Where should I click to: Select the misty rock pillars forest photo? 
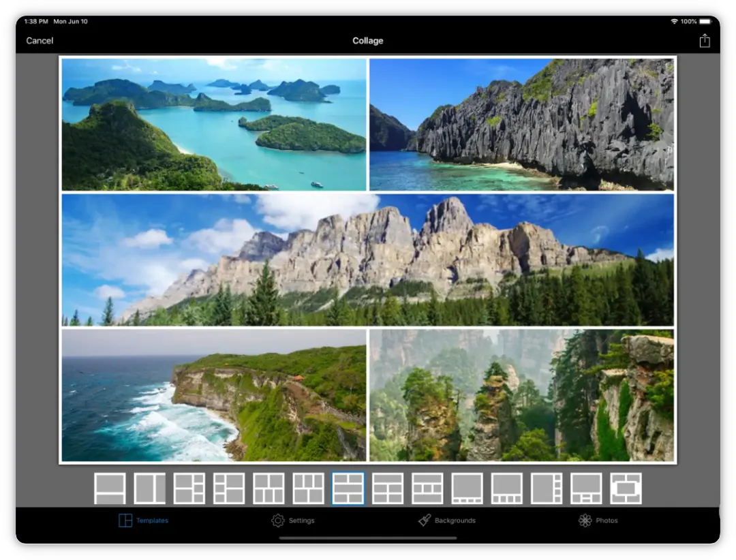click(521, 395)
